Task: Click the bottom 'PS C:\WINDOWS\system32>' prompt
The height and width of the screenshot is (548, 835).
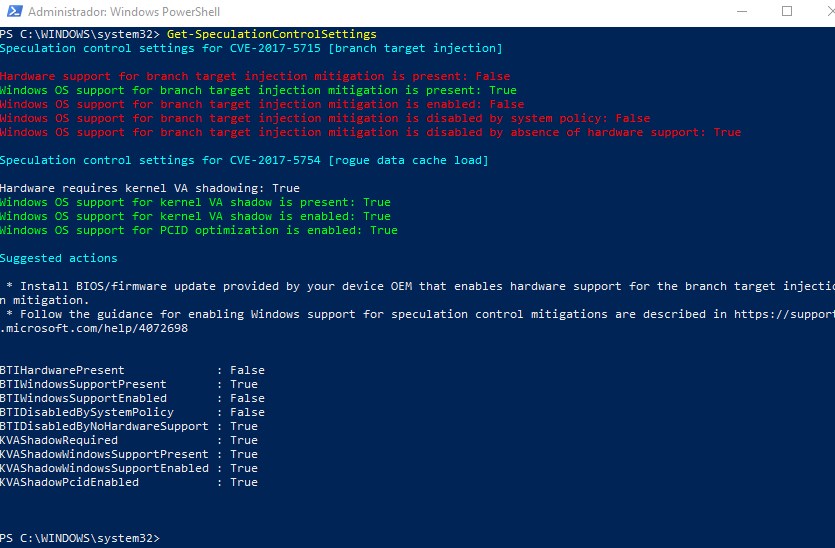Action: click(x=80, y=538)
